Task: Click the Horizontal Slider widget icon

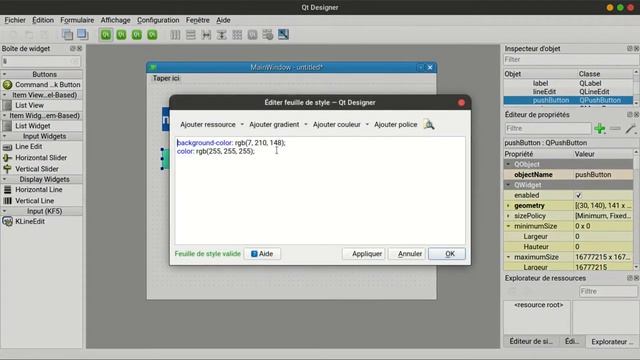Action: (7, 158)
